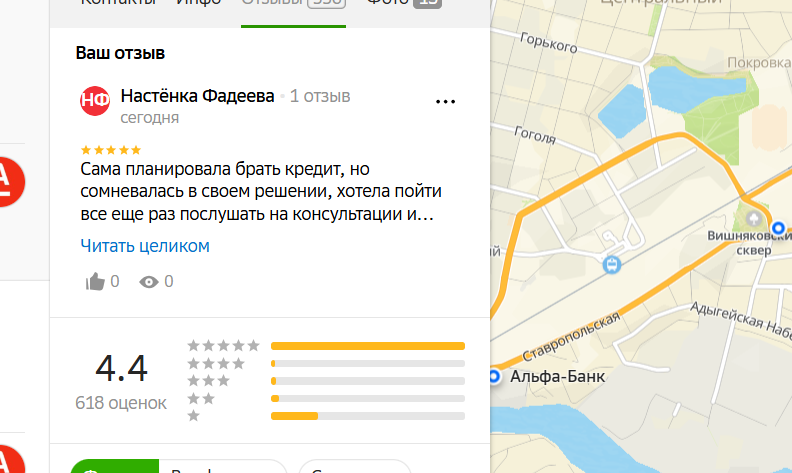Click the Ставропольская street label

coord(571,336)
